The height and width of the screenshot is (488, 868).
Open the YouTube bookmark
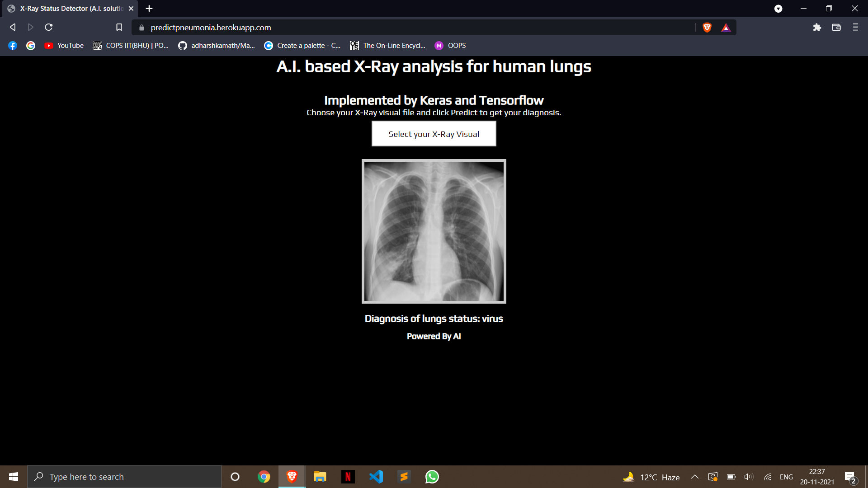click(64, 45)
